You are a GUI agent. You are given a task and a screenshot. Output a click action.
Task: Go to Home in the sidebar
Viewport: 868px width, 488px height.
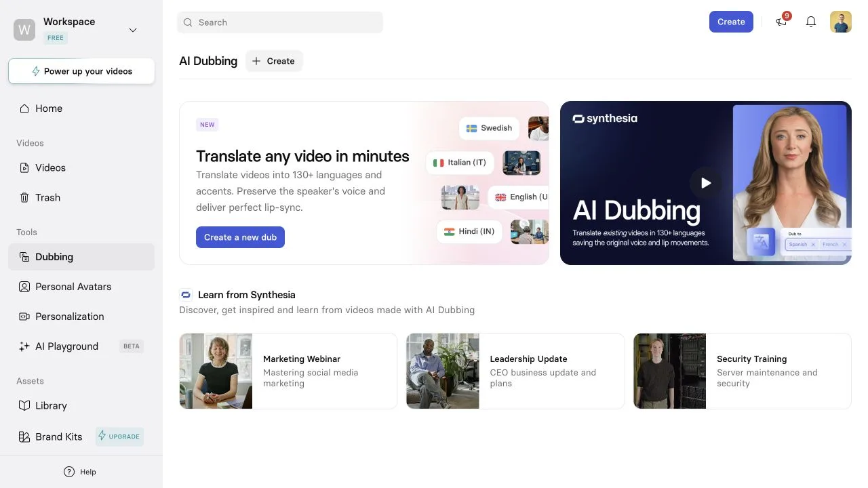(81, 108)
